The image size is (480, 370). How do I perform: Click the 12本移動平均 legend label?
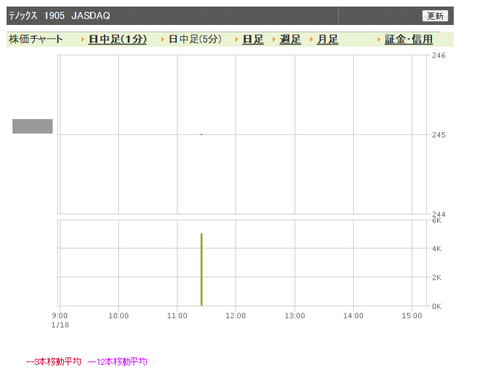click(x=118, y=362)
